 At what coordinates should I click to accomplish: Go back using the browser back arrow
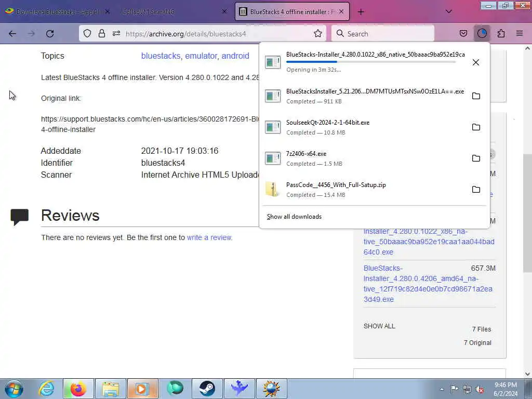(12, 34)
